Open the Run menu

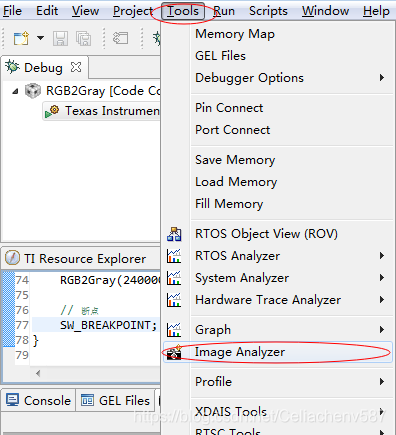pyautogui.click(x=224, y=11)
